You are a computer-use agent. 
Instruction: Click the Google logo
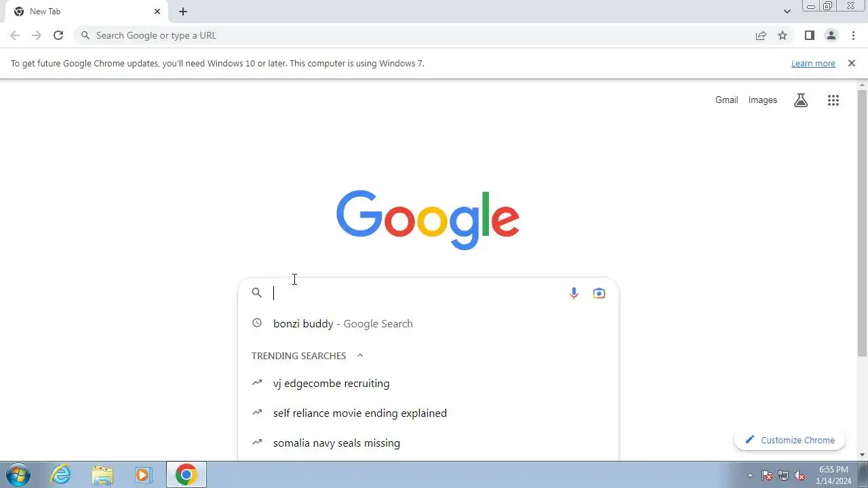(x=428, y=220)
